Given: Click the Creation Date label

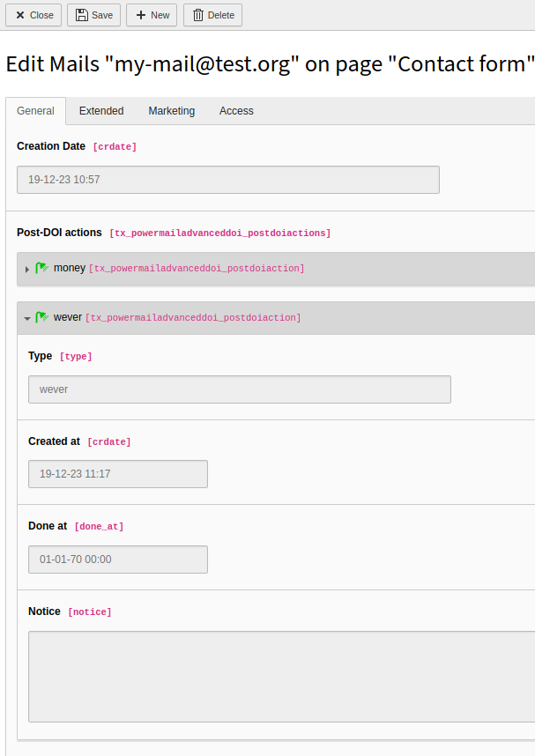Looking at the screenshot, I should [51, 146].
